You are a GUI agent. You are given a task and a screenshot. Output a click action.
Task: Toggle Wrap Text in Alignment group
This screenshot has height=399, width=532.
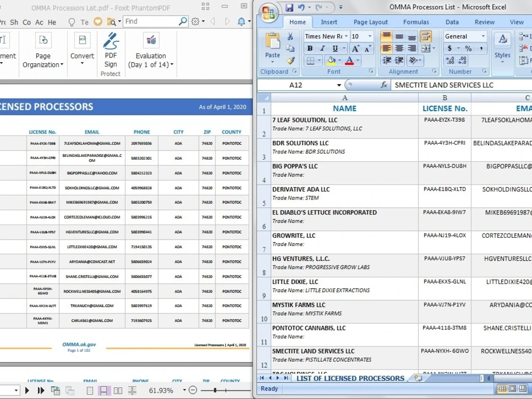pos(426,36)
